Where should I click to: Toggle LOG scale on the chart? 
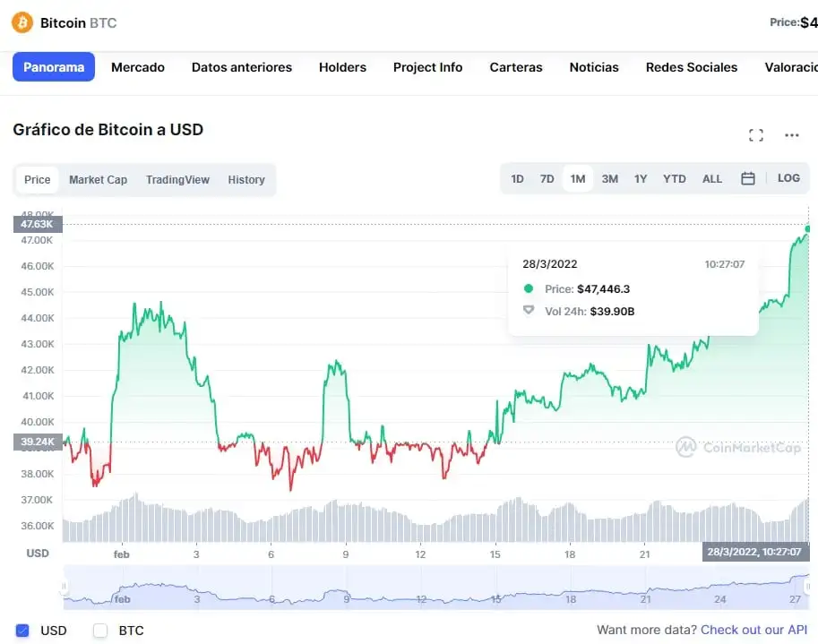pyautogui.click(x=788, y=178)
